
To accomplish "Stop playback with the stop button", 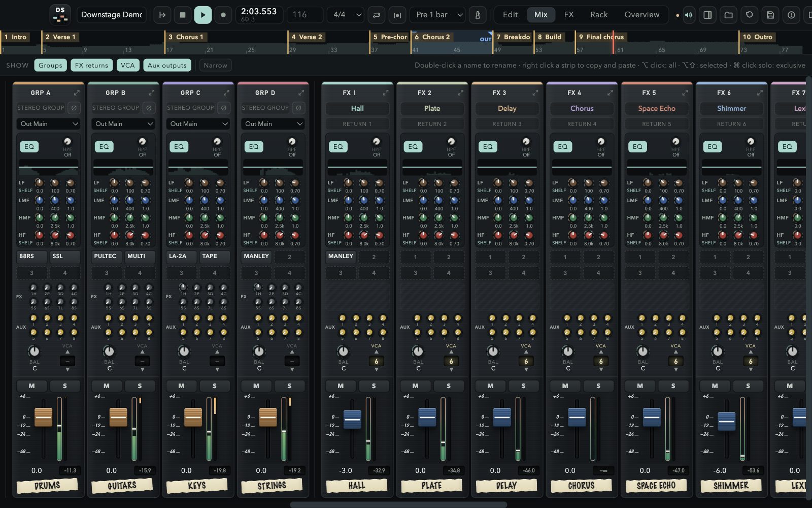I will [x=183, y=15].
